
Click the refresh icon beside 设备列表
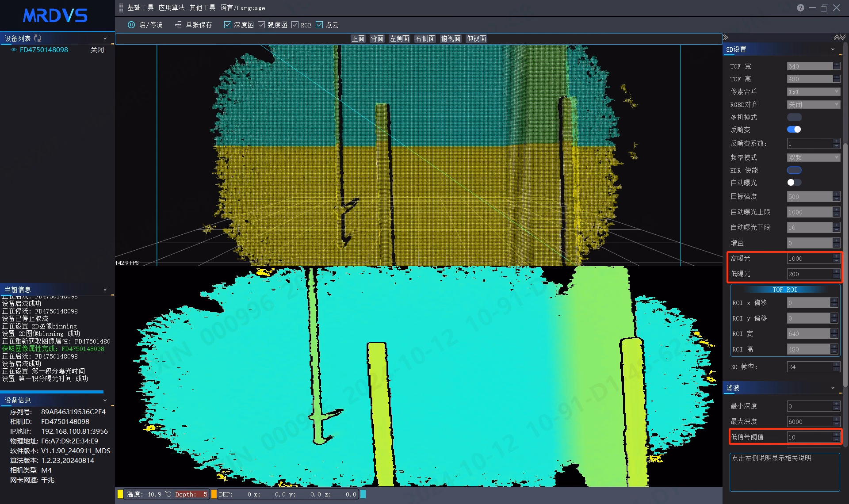click(x=38, y=38)
